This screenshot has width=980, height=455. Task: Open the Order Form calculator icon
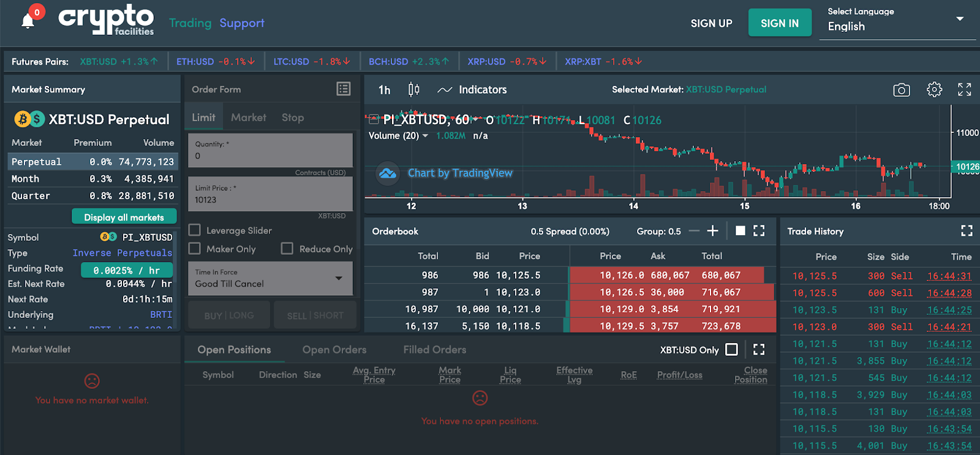(x=344, y=89)
